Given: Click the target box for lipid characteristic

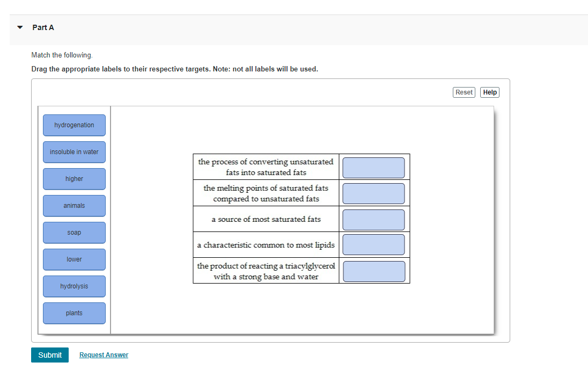Looking at the screenshot, I should click(373, 244).
